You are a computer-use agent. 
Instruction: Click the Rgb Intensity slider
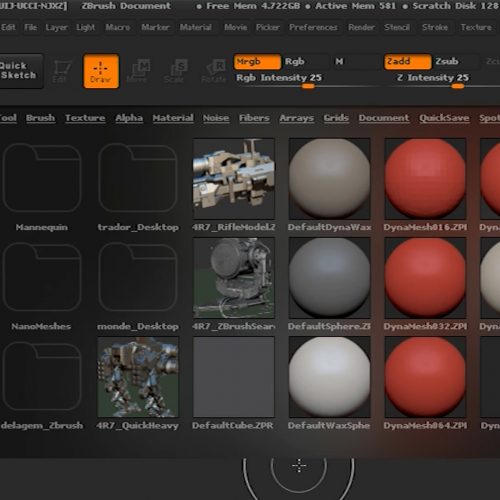click(307, 81)
